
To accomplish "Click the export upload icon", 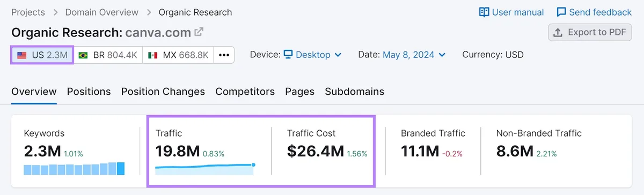I will point(558,32).
